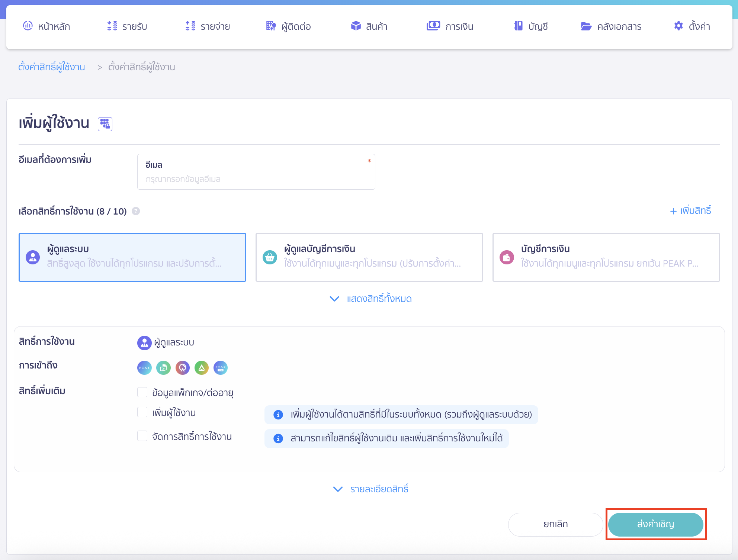Check the เพิ่มผู้ใช้งาน permission checkbox
This screenshot has height=560, width=738.
142,412
